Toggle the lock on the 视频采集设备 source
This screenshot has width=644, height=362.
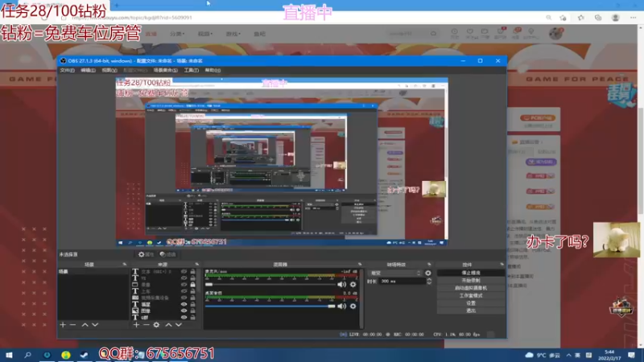192,298
